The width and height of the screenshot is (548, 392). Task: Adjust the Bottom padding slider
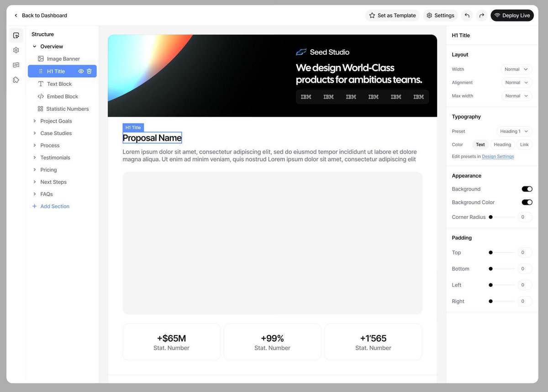click(501, 269)
